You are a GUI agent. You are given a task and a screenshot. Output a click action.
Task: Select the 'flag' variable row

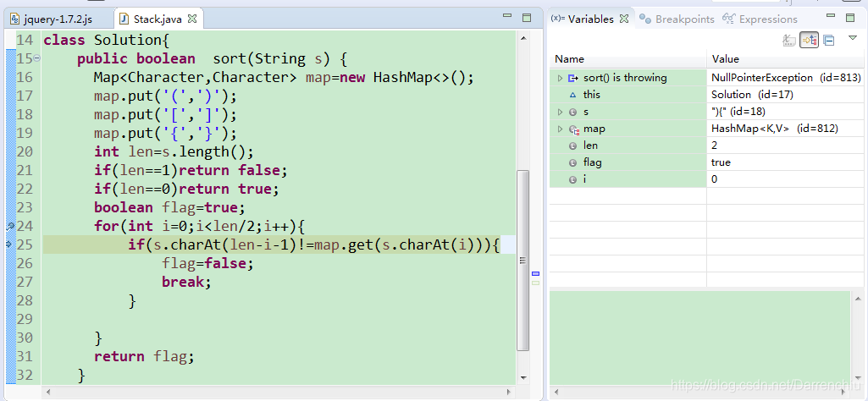[705, 162]
